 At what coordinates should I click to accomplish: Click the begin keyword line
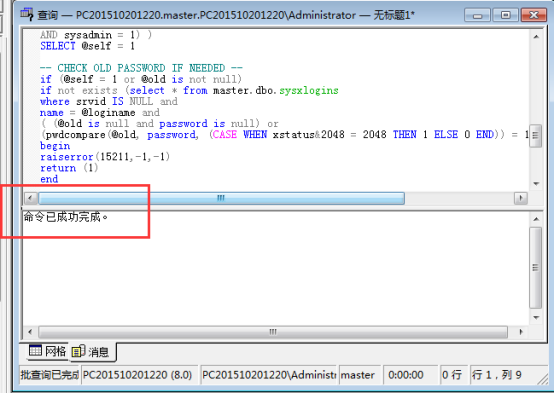tap(55, 146)
